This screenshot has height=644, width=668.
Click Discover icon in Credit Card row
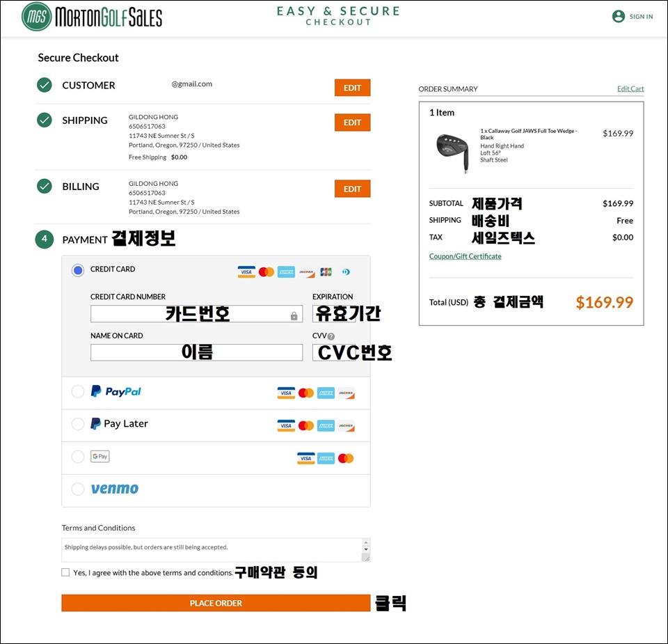(x=306, y=272)
